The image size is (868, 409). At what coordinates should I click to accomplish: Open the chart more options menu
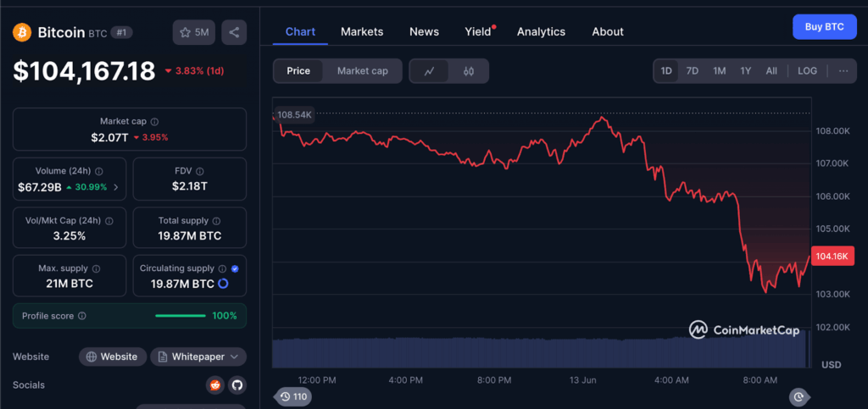coord(843,71)
